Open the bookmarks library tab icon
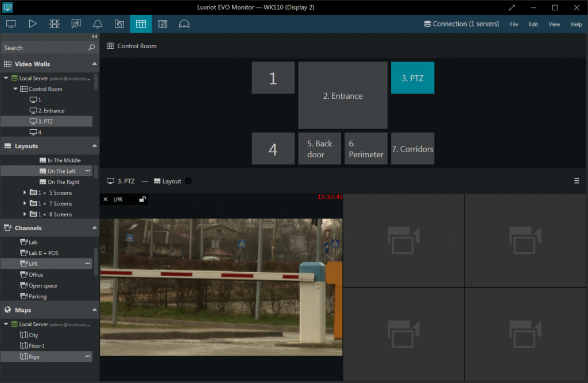Image resolution: width=588 pixels, height=383 pixels. (x=119, y=24)
